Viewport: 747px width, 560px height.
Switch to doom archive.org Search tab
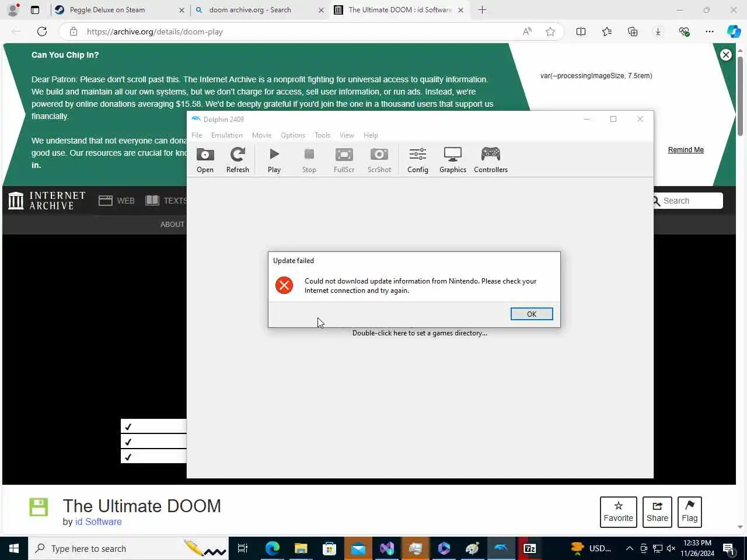260,10
